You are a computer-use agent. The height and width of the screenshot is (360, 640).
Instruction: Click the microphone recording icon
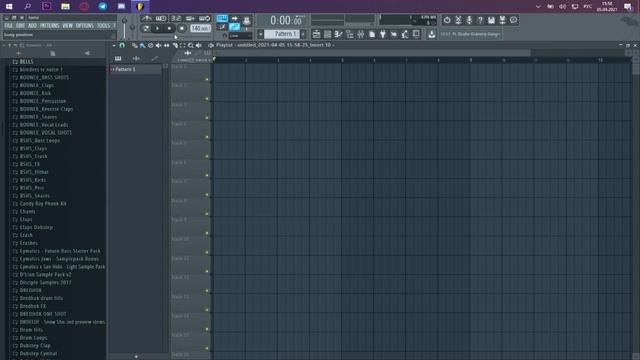[469, 20]
